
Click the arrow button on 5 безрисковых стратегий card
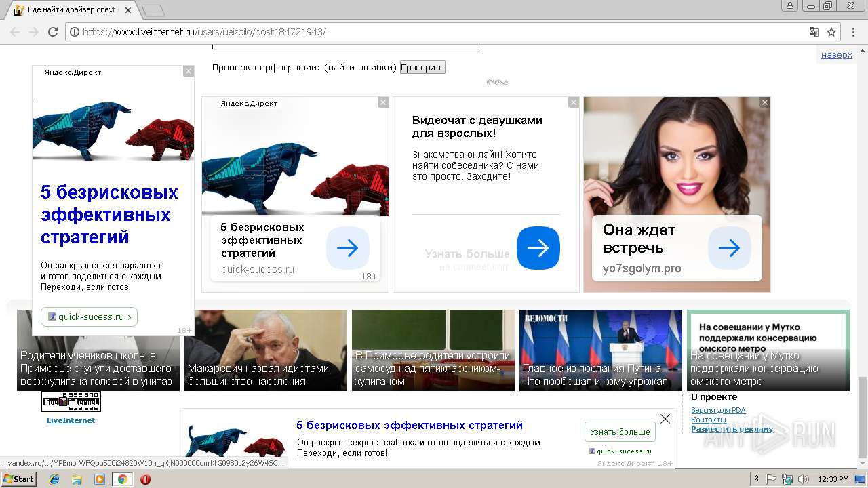click(x=348, y=248)
